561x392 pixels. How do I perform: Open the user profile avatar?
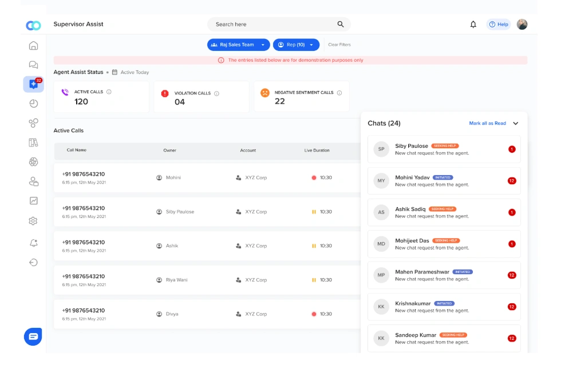tap(522, 24)
